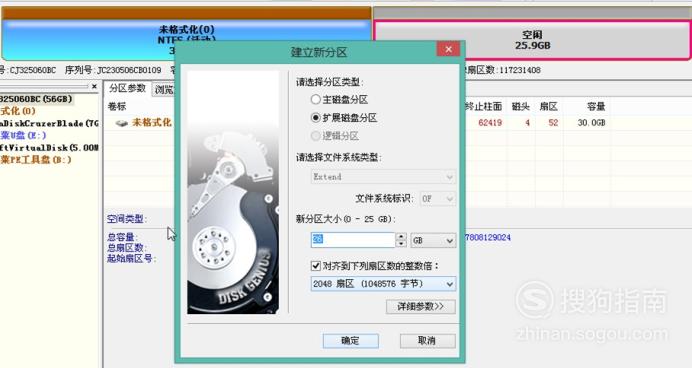Select the DiskCruzerBlade tree item
This screenshot has width=692, height=368.
49,123
